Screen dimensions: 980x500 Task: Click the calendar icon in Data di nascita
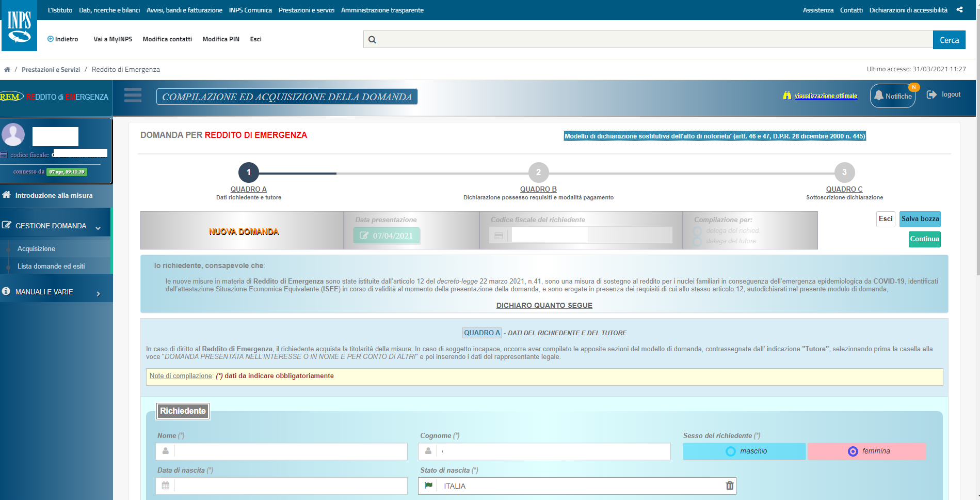[166, 486]
